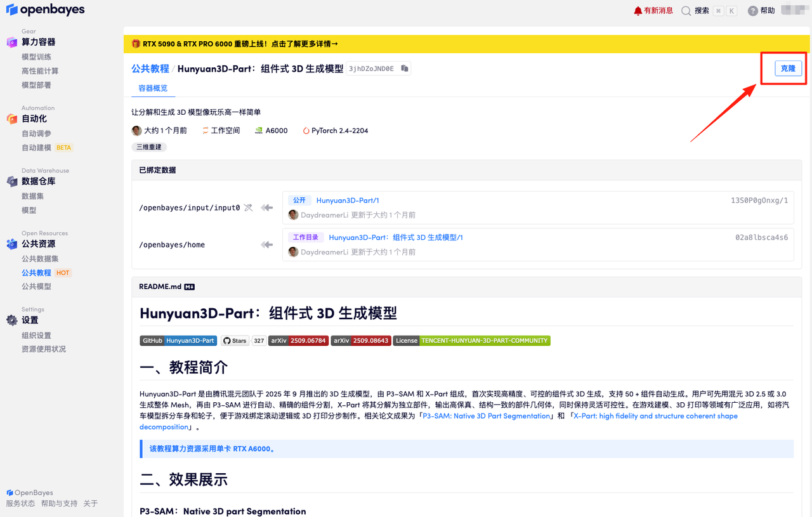Open the notification bell icon

[638, 11]
